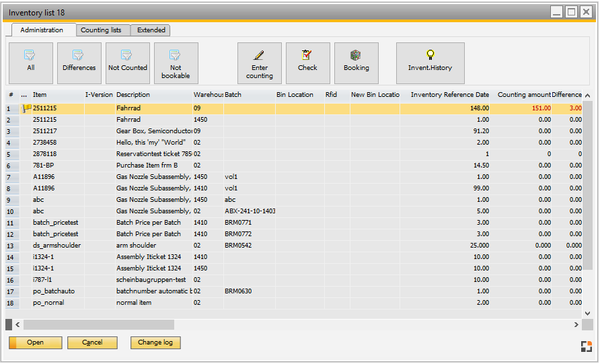Select row with item ds_armshoulder

pos(57,246)
